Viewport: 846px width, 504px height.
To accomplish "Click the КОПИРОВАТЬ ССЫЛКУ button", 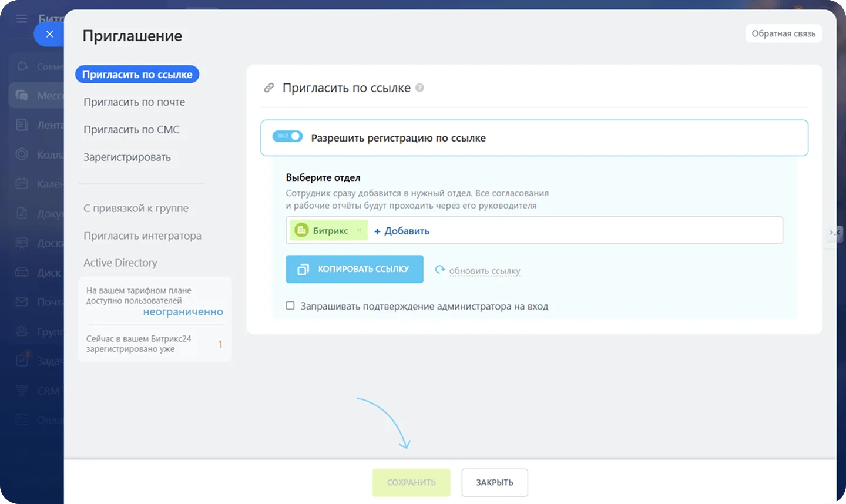I will (x=354, y=269).
